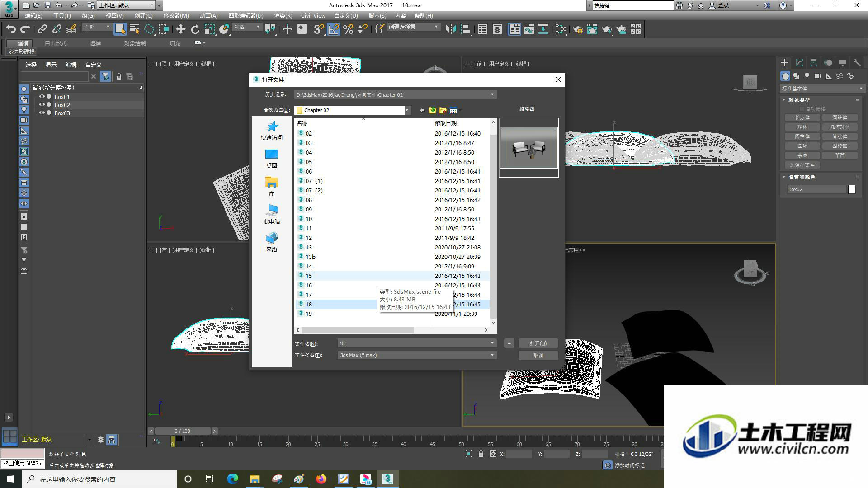Click the Teapot primitive button
The height and width of the screenshot is (488, 868).
click(802, 155)
